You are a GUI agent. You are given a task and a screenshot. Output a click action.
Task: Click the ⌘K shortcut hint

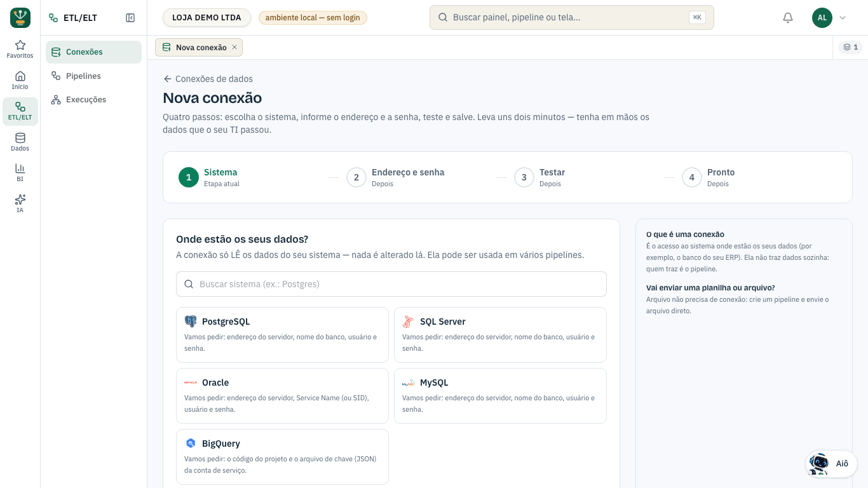coord(697,18)
